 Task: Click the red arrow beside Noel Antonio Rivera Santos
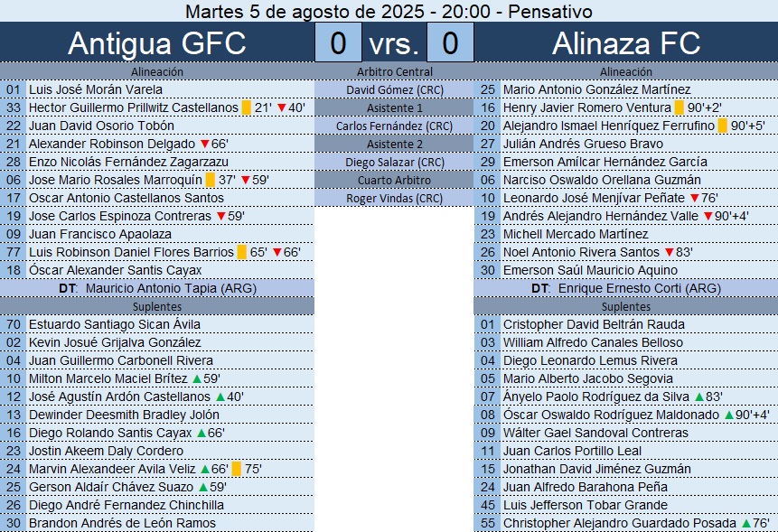tap(669, 252)
